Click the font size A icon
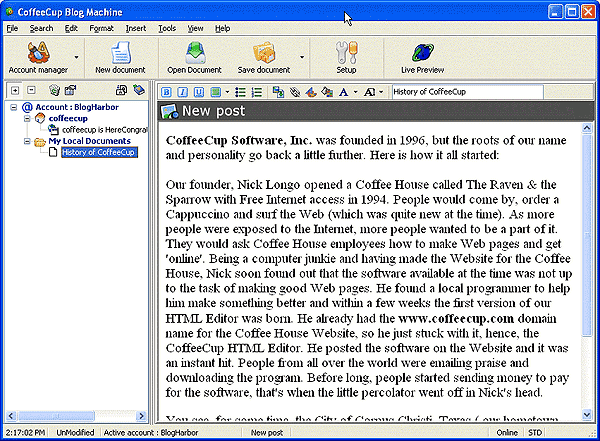The image size is (600, 441). tap(369, 92)
